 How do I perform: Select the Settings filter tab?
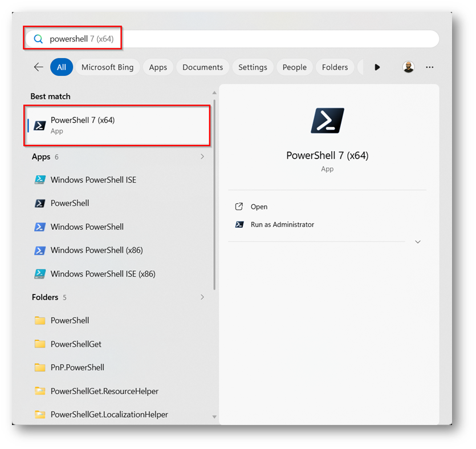(253, 67)
